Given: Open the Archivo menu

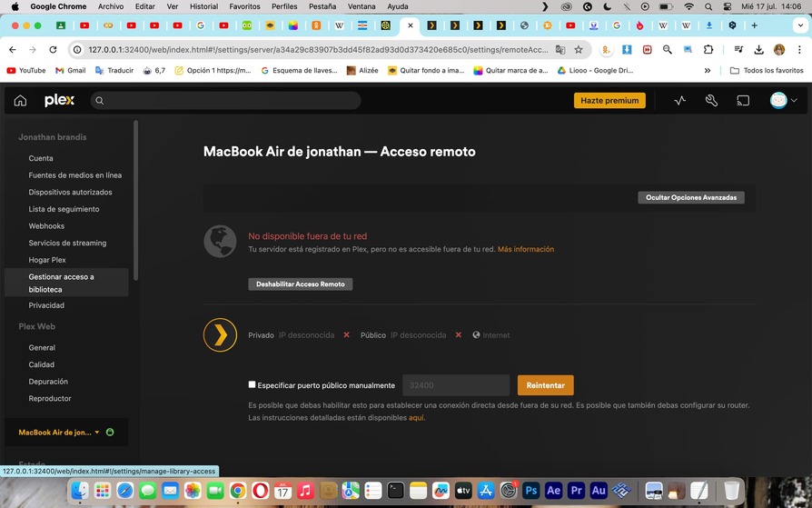Looking at the screenshot, I should pos(111,6).
